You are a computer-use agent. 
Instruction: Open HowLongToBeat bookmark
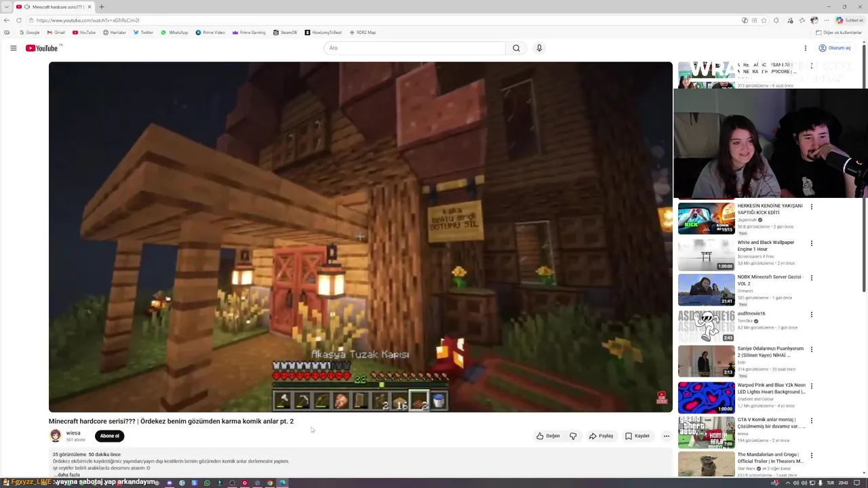pos(323,33)
